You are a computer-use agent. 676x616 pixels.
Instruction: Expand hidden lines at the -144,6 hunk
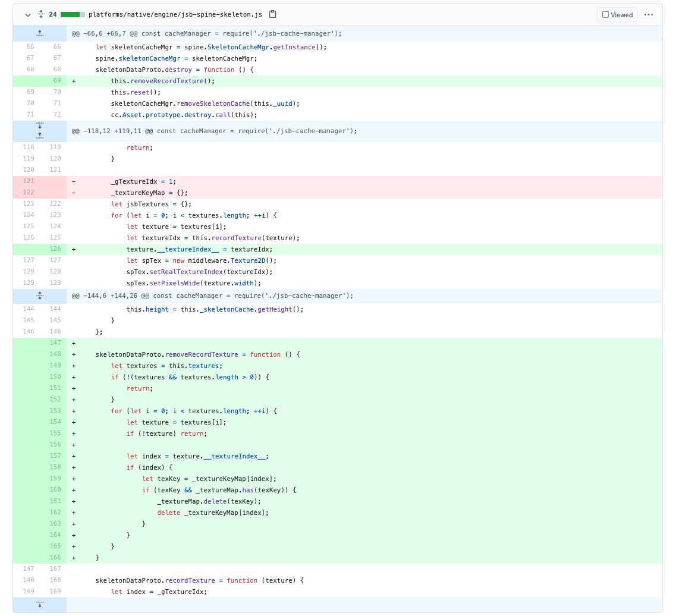(40, 296)
